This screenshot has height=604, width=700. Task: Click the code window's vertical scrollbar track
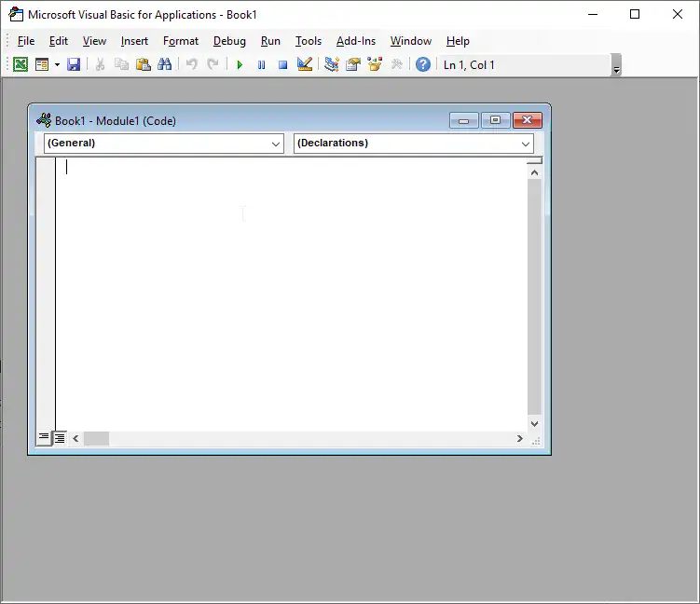click(x=534, y=298)
